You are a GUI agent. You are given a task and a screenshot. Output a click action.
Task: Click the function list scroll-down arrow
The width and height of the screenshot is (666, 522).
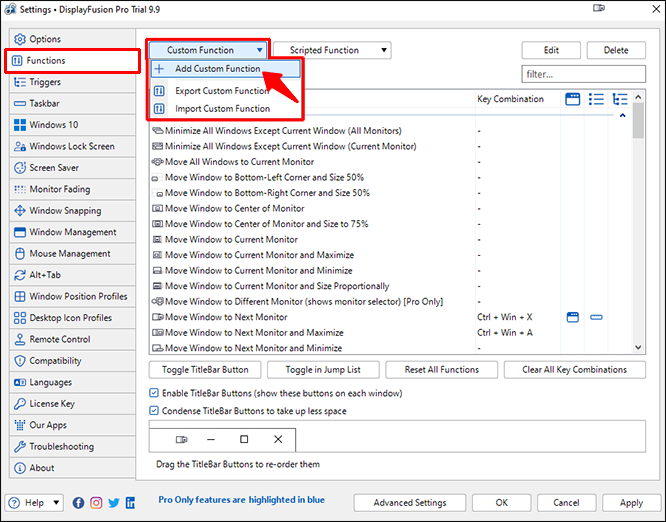coord(638,347)
